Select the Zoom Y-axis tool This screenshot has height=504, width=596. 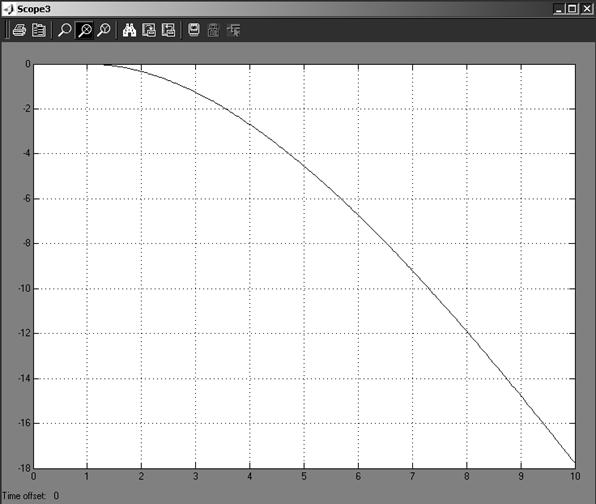tap(103, 30)
